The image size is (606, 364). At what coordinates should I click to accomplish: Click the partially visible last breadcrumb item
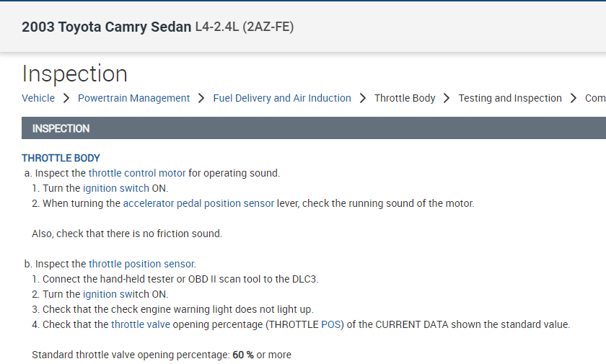(595, 98)
